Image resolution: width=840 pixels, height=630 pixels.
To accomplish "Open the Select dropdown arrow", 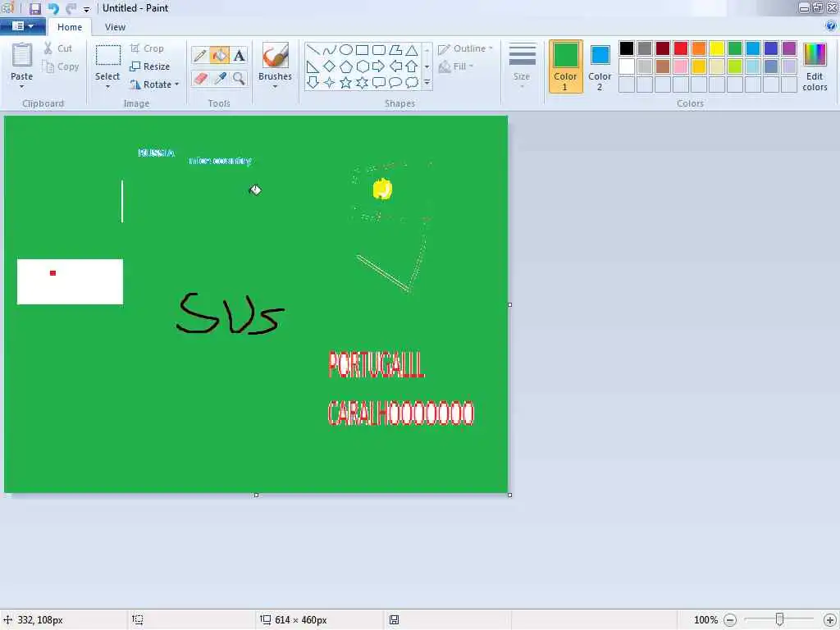I will point(107,86).
